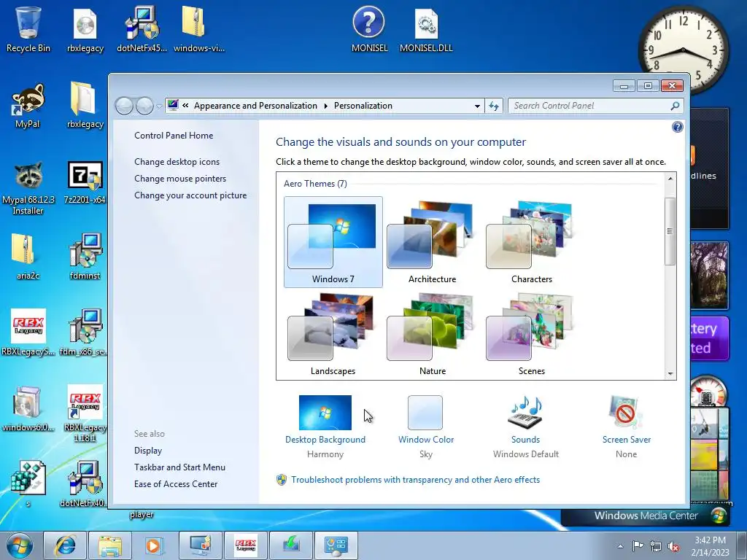Apply the Scenes theme
This screenshot has height=560, width=747.
[531, 334]
